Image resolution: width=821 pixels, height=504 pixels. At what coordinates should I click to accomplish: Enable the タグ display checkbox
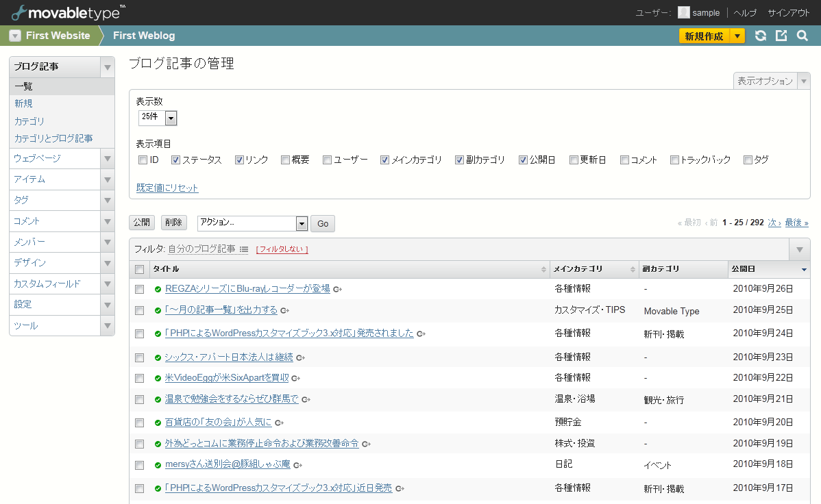point(748,160)
